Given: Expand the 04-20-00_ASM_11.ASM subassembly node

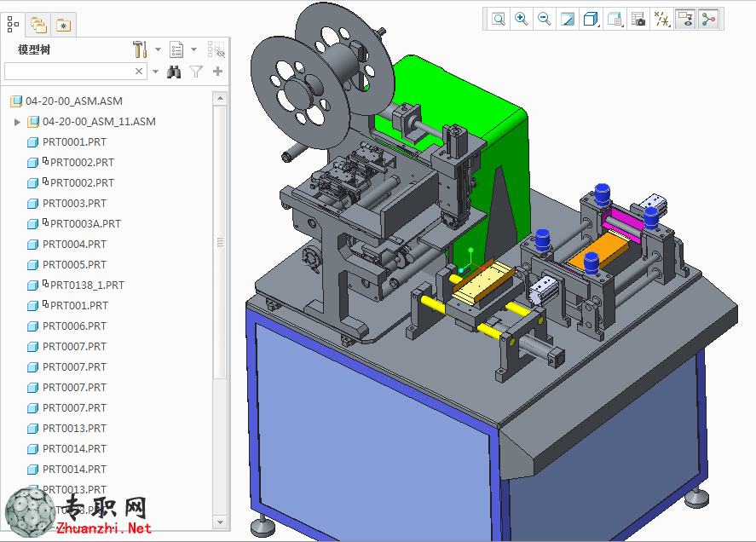Looking at the screenshot, I should coord(17,122).
